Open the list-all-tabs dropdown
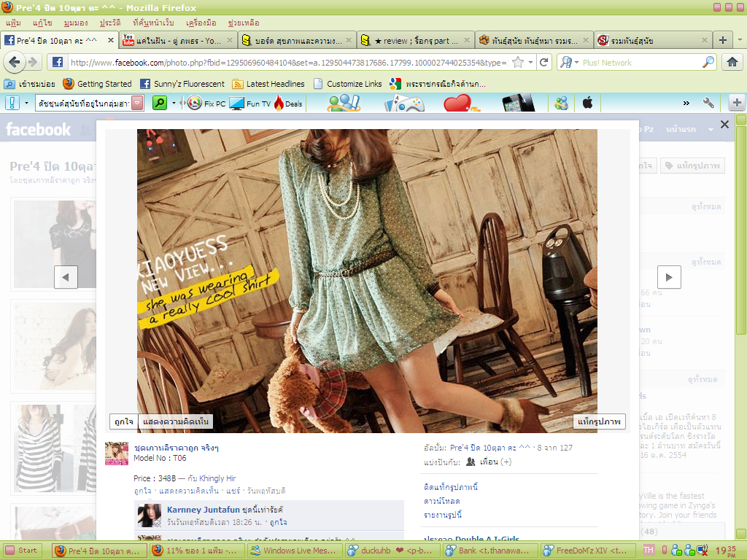The image size is (747, 560). click(x=740, y=41)
